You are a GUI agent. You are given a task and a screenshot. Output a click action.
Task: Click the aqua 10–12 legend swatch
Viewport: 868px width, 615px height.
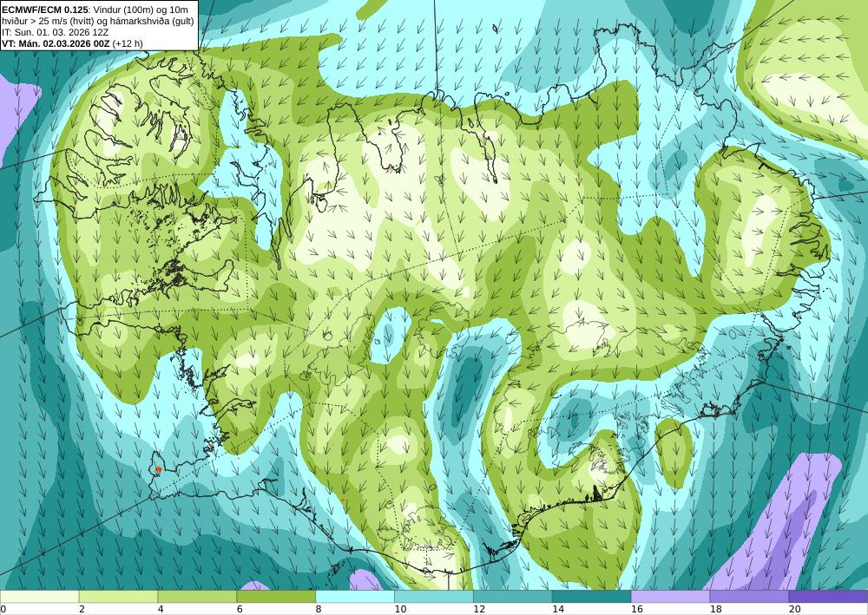pos(434,597)
